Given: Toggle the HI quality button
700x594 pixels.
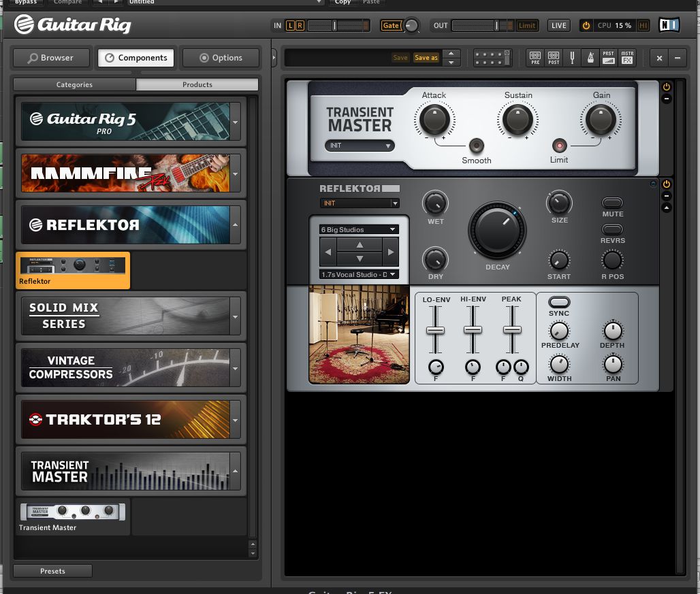Looking at the screenshot, I should click(x=643, y=25).
